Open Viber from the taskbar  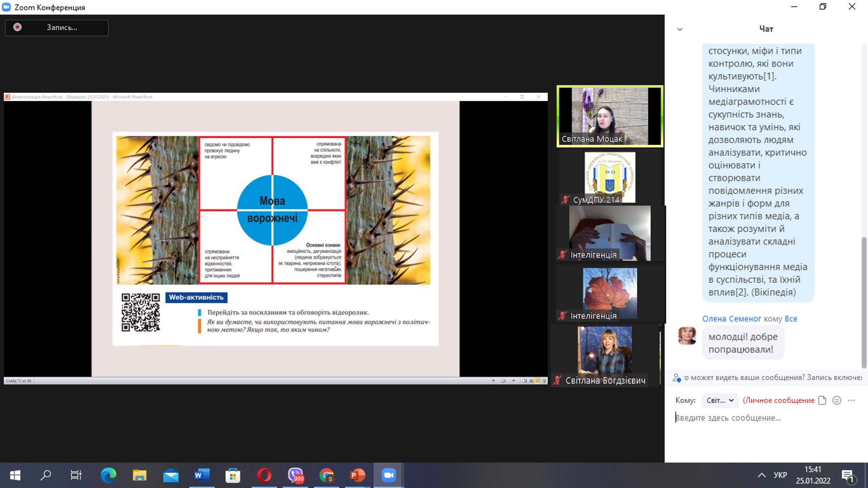coord(296,475)
